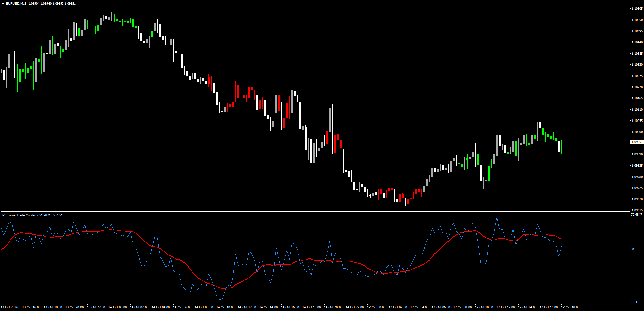Select the 1.09725 price axis label
644x311 pixels.
pos(637,188)
